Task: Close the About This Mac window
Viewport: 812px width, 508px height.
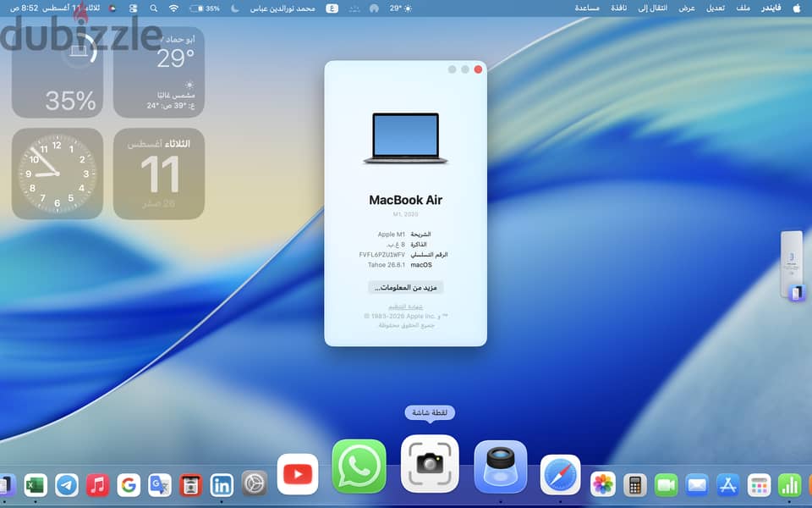Action: (478, 69)
